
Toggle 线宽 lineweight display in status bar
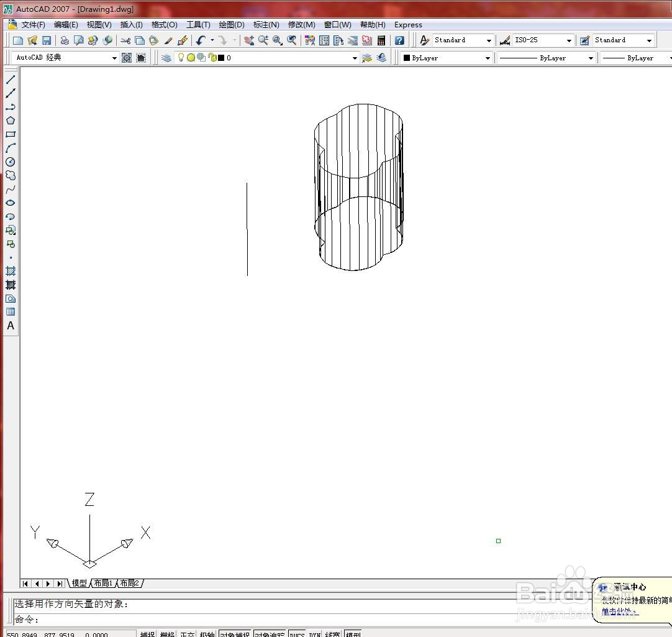click(x=332, y=634)
